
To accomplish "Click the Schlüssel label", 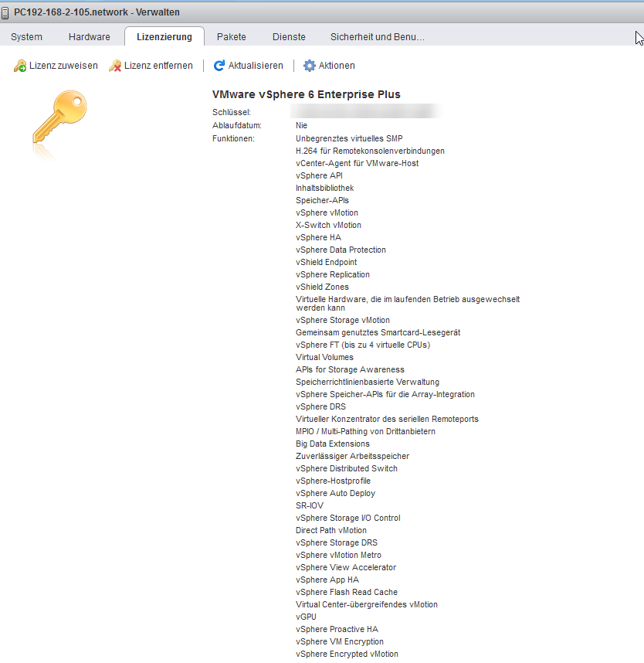I will [x=232, y=113].
